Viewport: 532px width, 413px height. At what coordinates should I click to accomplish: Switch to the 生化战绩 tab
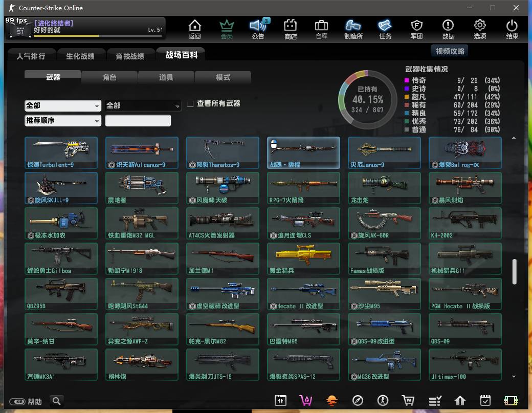pyautogui.click(x=80, y=56)
